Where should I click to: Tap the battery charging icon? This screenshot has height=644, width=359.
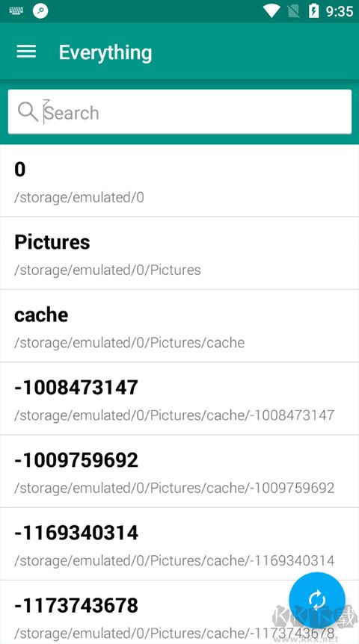tap(314, 11)
